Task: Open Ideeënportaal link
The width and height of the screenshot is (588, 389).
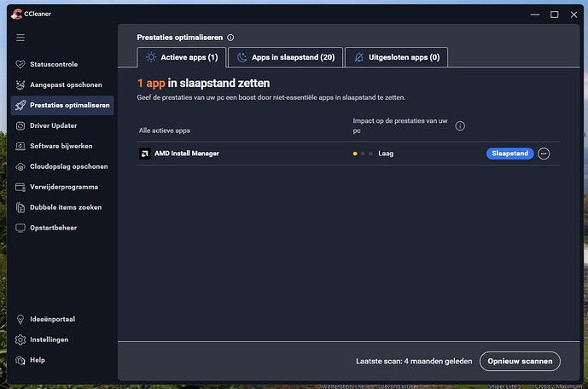Action: 62,319
